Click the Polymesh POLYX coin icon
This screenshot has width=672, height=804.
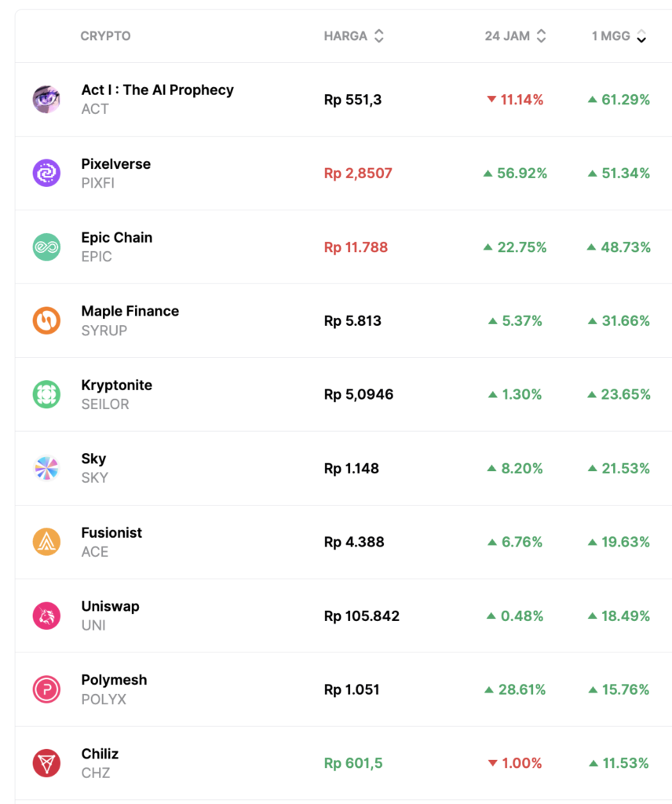tap(46, 689)
